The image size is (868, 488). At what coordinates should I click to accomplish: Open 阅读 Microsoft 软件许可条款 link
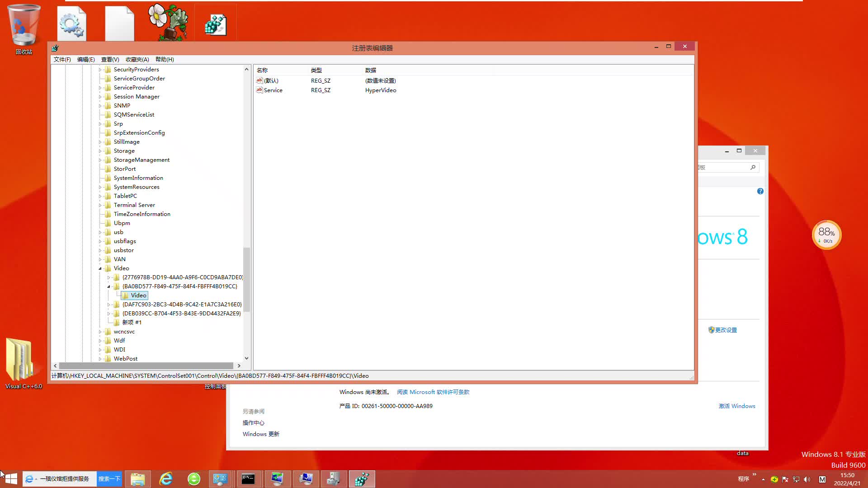433,391
